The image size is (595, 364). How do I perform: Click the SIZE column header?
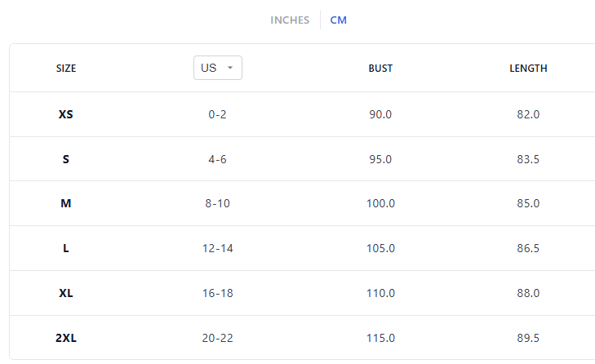[x=66, y=69]
